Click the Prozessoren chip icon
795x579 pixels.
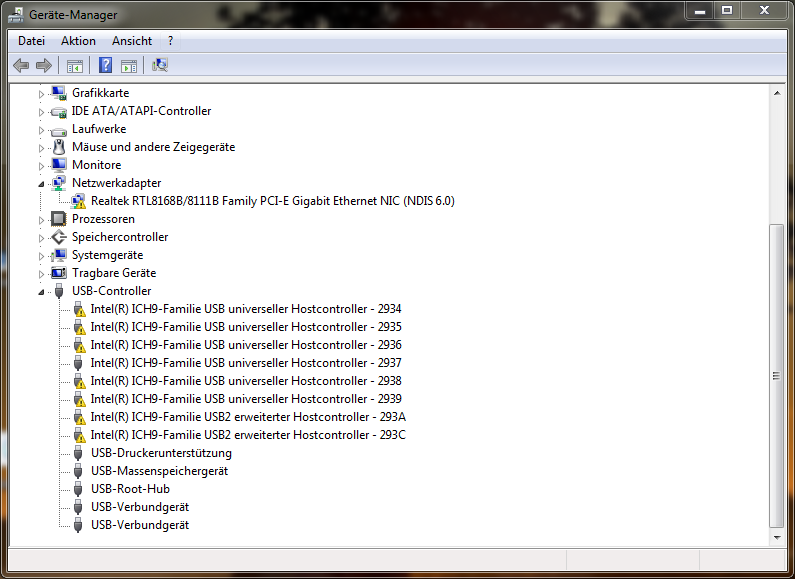tap(59, 219)
